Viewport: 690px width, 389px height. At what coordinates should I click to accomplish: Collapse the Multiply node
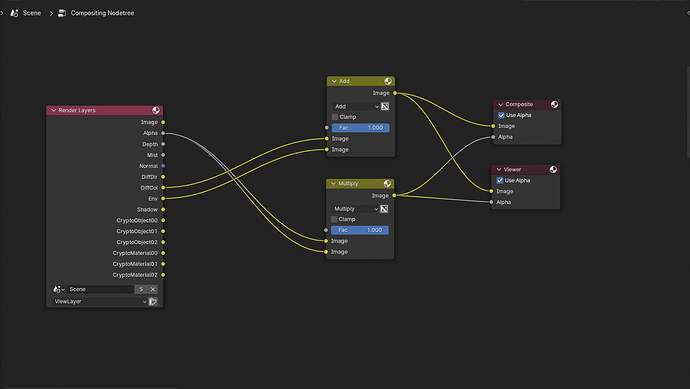(x=333, y=183)
